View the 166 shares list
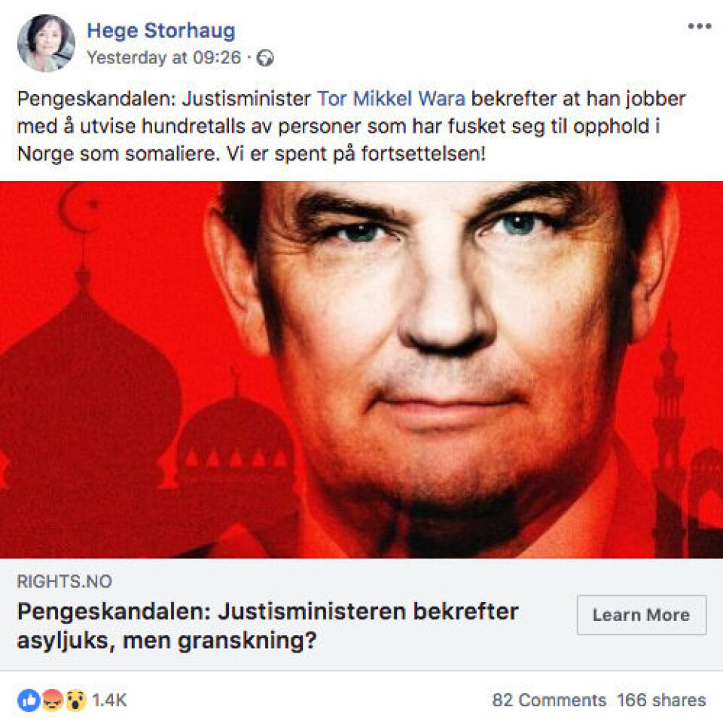 (661, 701)
